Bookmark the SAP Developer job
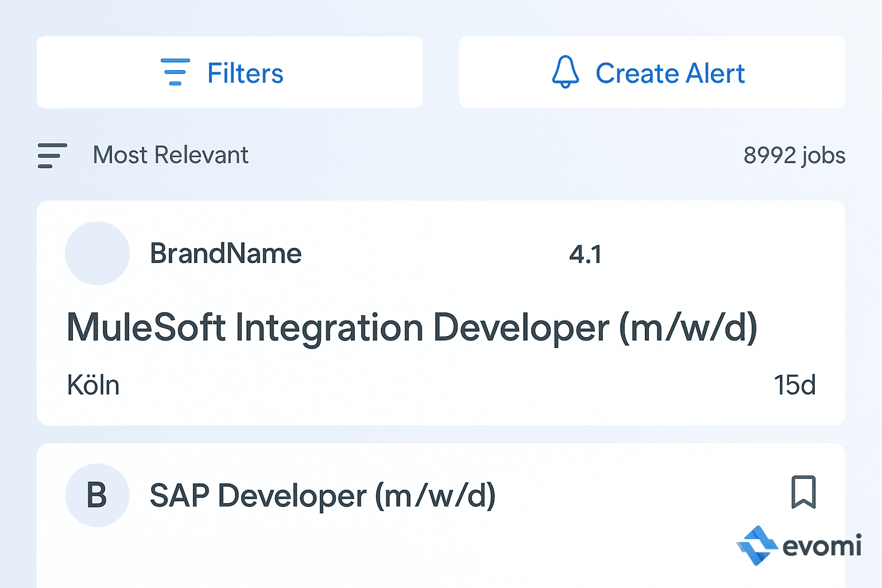The width and height of the screenshot is (882, 588). click(x=803, y=492)
